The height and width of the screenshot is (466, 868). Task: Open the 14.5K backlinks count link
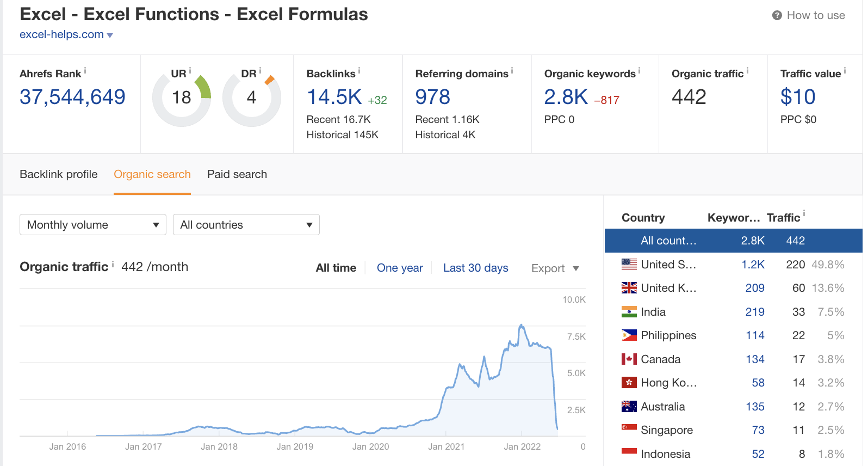[x=334, y=97]
